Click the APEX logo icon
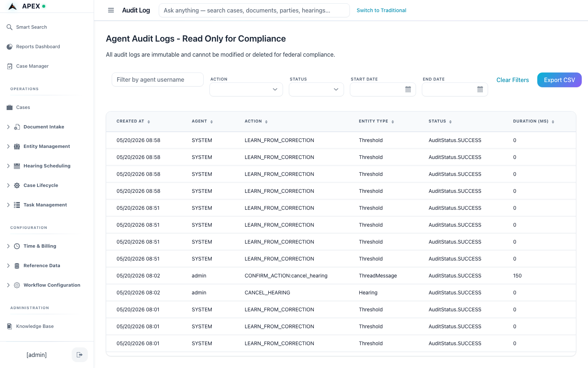588x368 pixels. pyautogui.click(x=12, y=6)
